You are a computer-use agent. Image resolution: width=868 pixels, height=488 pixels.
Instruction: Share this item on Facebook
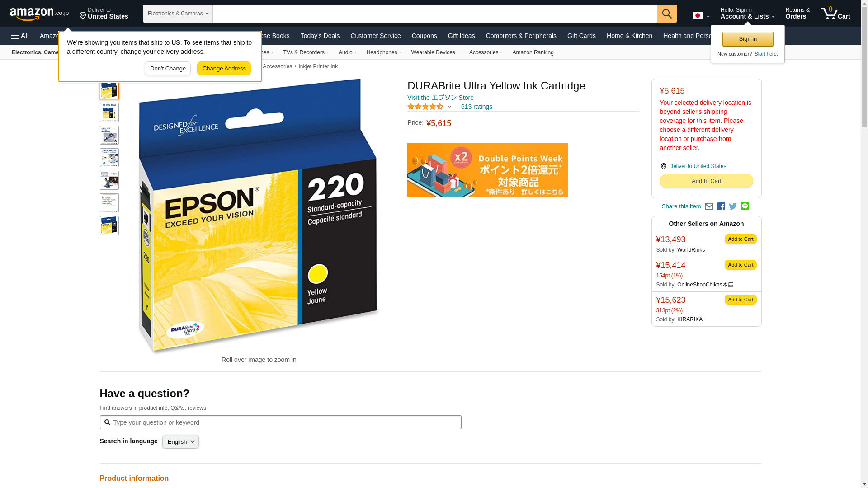[x=721, y=206]
